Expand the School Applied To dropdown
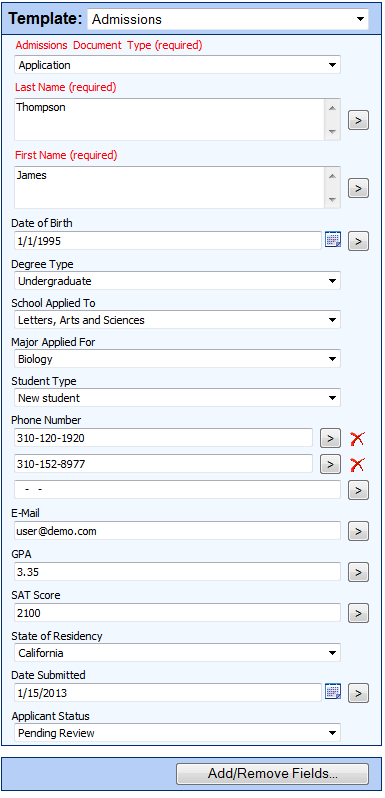 point(177,320)
